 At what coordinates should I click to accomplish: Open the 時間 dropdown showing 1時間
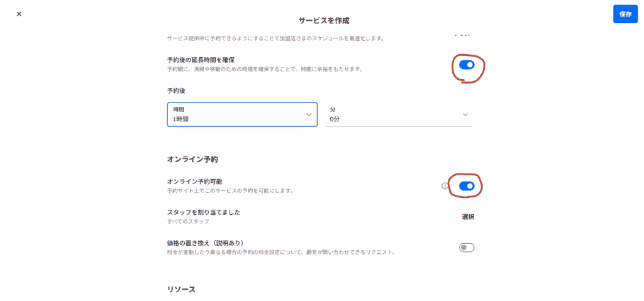(242, 114)
